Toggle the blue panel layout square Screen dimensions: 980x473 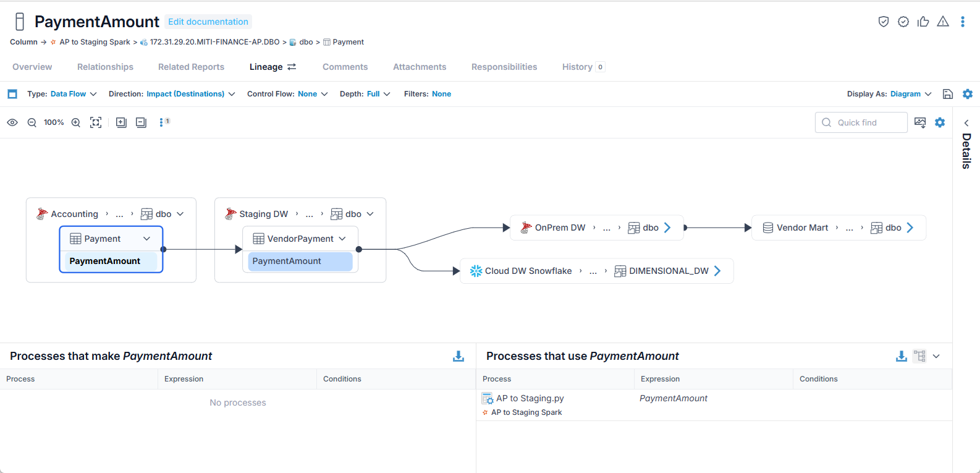pyautogui.click(x=12, y=94)
